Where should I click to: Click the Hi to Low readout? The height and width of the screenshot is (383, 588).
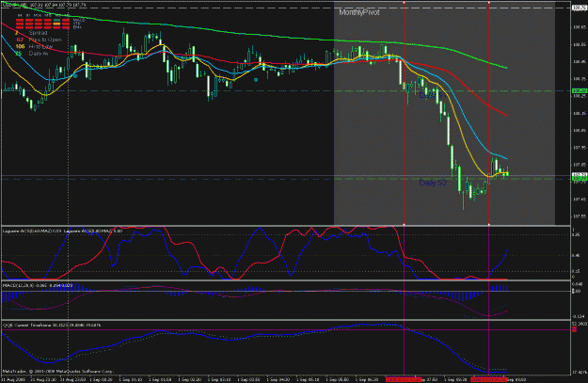point(40,46)
